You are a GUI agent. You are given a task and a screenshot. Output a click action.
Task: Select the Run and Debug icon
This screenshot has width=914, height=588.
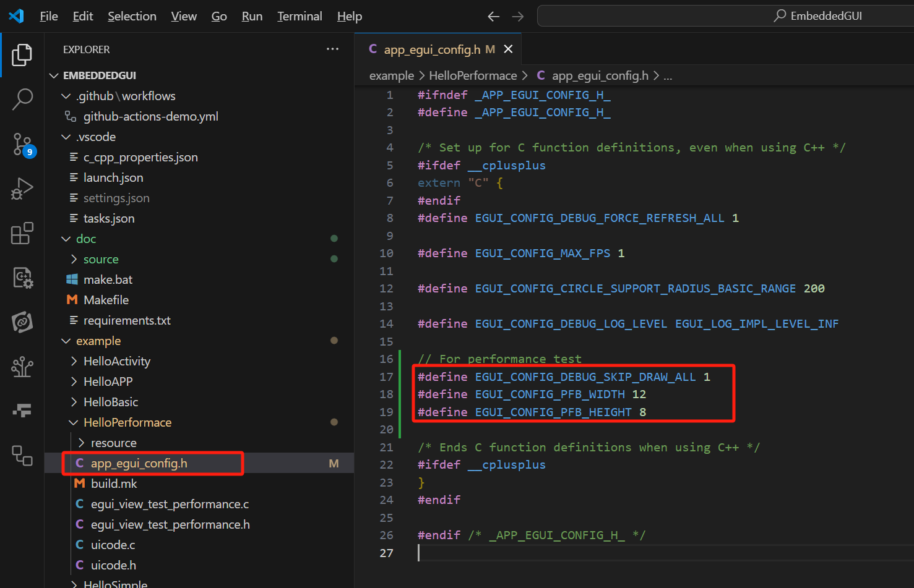point(22,189)
